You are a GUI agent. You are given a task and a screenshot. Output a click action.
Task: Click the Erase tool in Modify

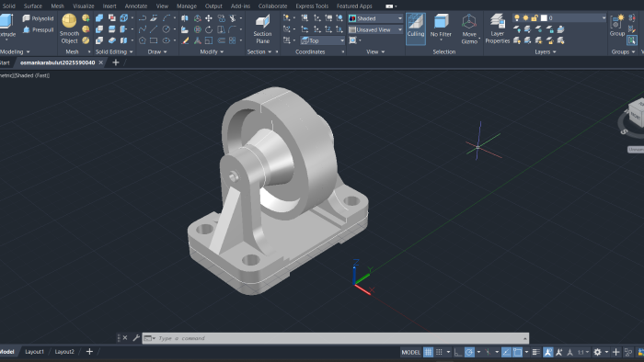185,40
